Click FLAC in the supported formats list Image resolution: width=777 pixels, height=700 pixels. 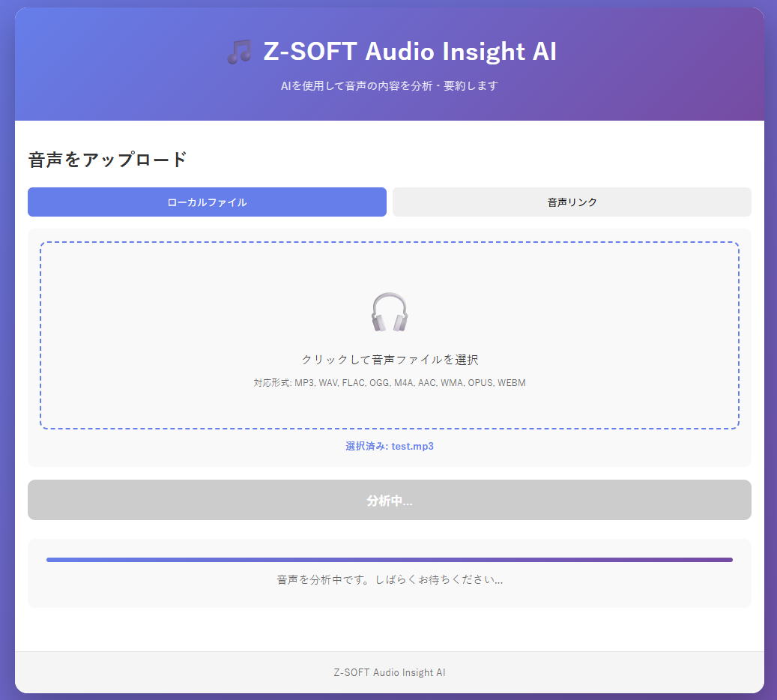353,383
